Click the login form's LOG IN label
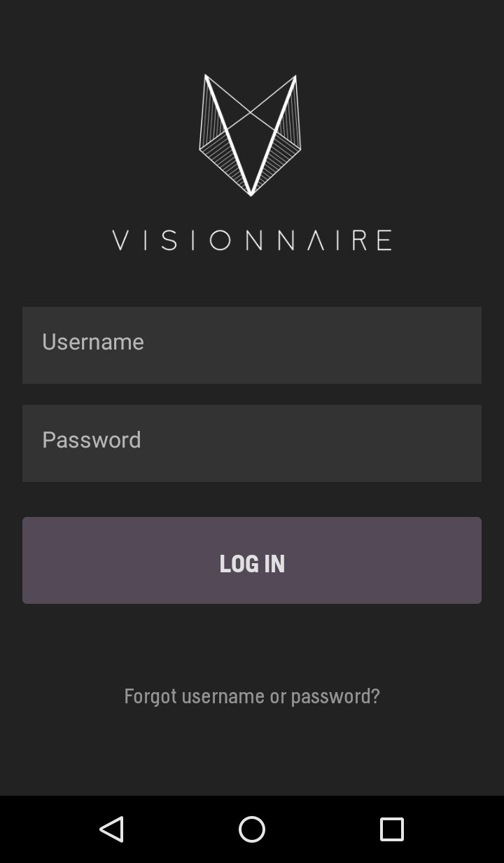Viewport: 504px width, 863px height. [x=252, y=562]
